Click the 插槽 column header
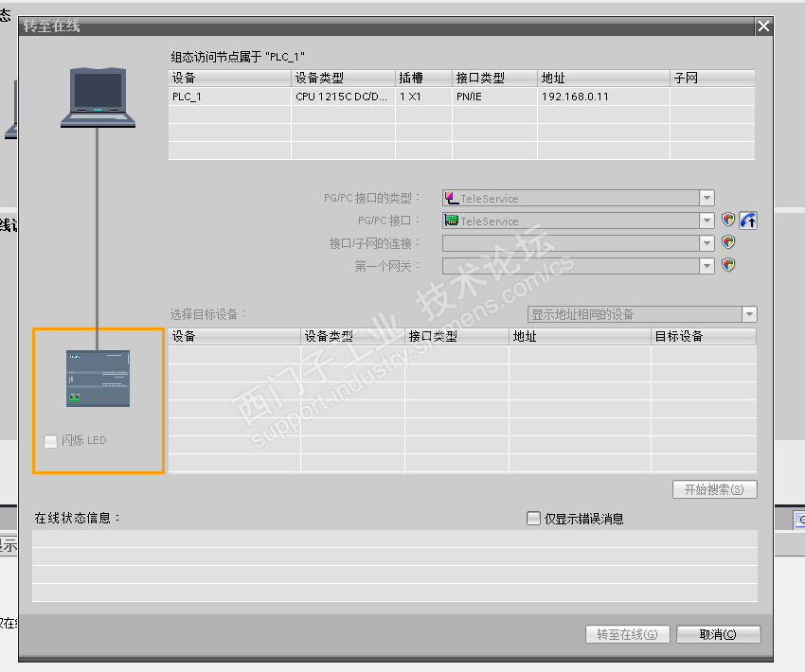This screenshot has width=805, height=672. (423, 78)
